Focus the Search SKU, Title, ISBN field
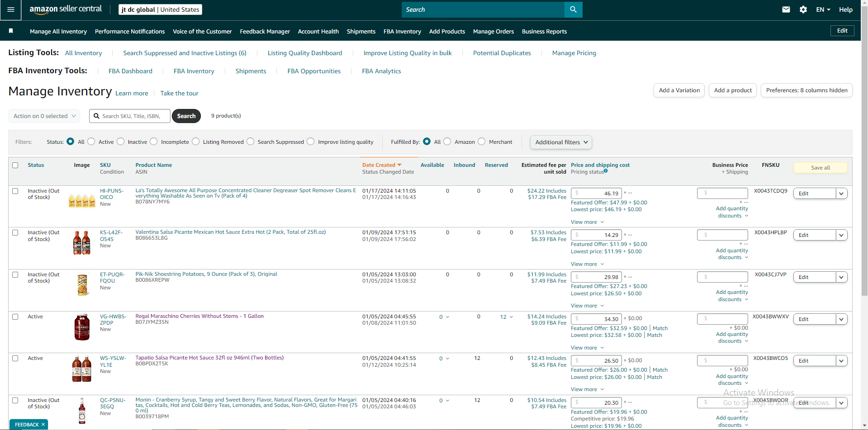 coord(130,116)
